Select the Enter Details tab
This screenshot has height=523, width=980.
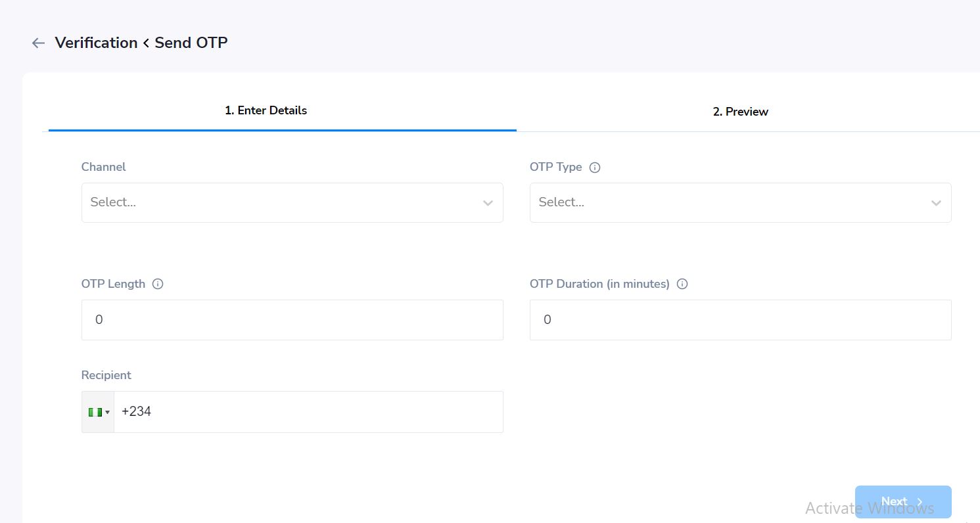click(x=266, y=110)
